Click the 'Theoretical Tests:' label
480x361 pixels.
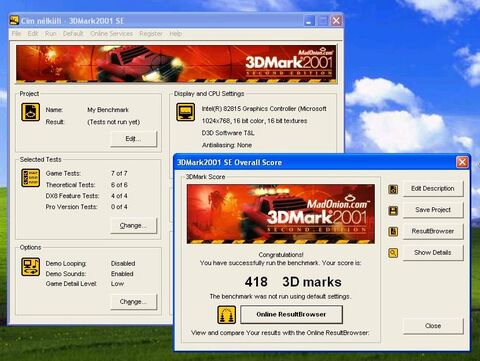(x=70, y=185)
